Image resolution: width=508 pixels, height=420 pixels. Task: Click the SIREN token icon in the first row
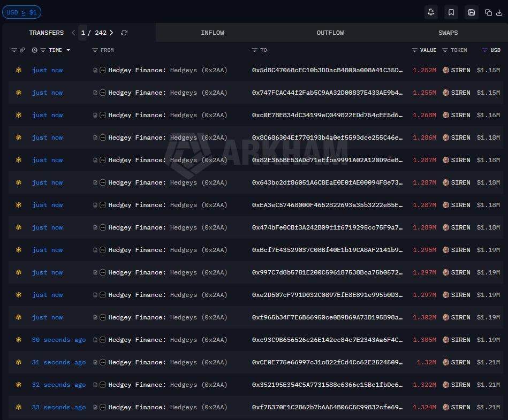[x=445, y=70]
